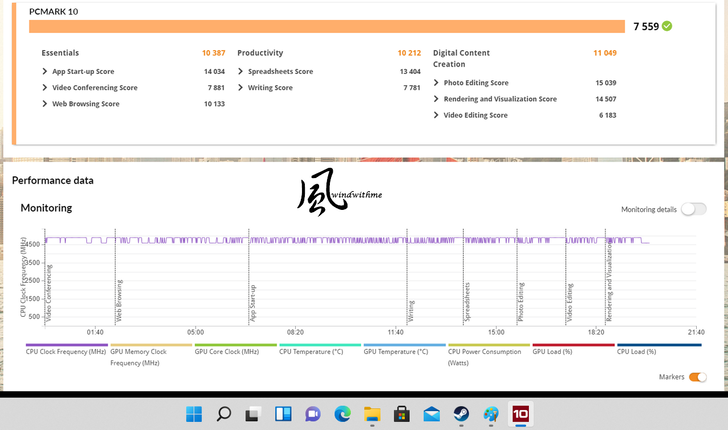728x430 pixels.
Task: Open the Steam taskbar icon
Action: (461, 413)
